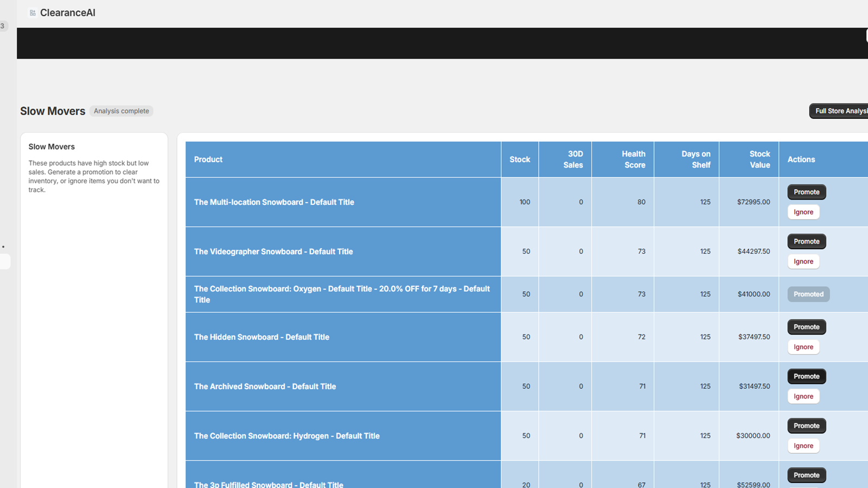Viewport: 868px width, 488px height.
Task: Select The Multi-location Snowboard product name
Action: (274, 202)
